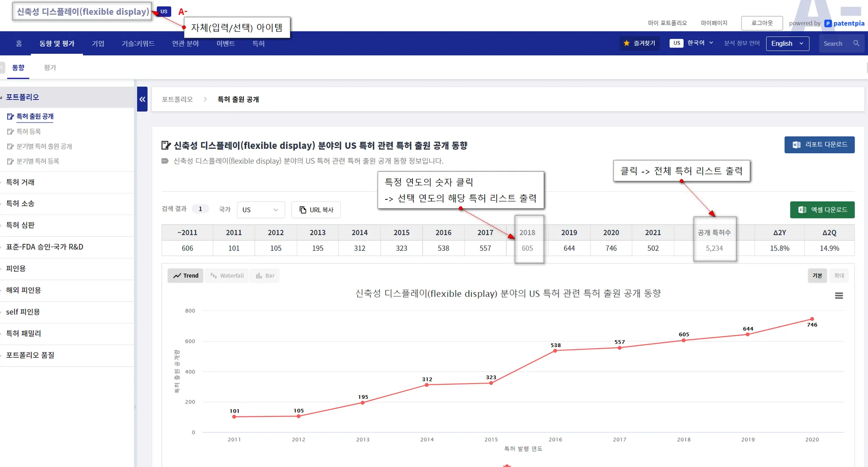Click total published patents count 5,234
This screenshot has height=467, width=868.
tap(714, 248)
